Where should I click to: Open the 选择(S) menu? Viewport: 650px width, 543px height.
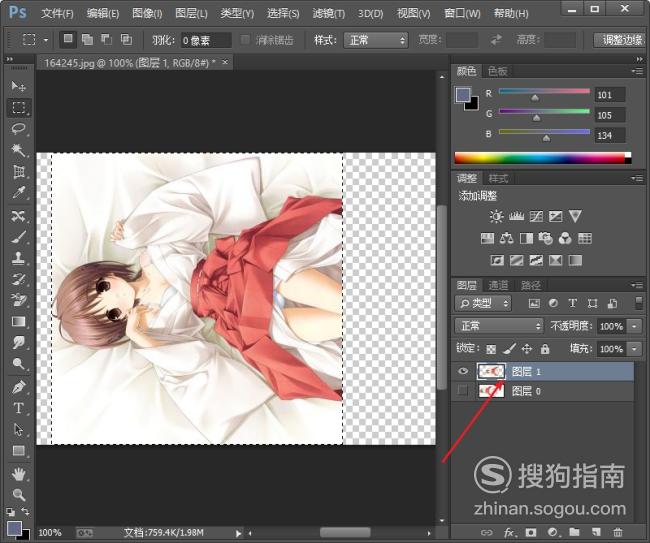tap(283, 14)
